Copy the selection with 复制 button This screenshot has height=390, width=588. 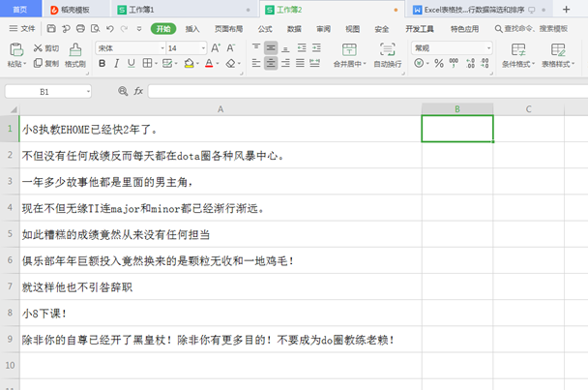click(x=46, y=63)
